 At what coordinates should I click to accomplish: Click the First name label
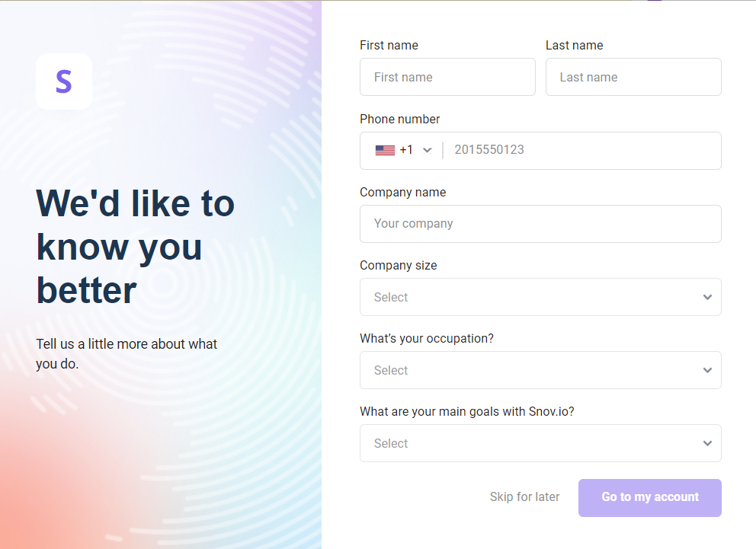[x=389, y=45]
